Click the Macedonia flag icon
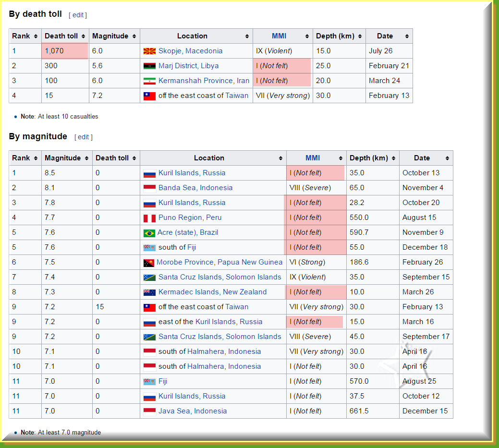 point(149,51)
